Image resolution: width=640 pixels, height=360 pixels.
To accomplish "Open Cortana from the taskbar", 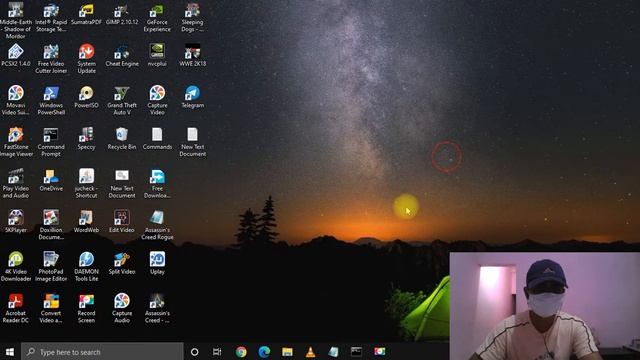I will (x=195, y=352).
